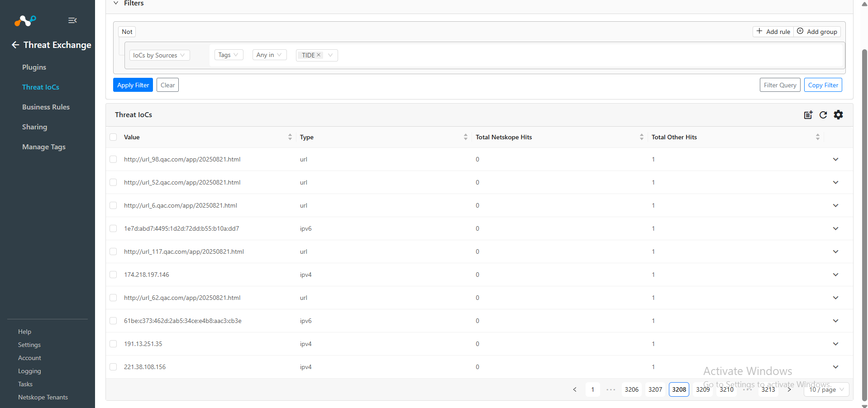The height and width of the screenshot is (408, 868).
Task: Collapse the sidebar menu toggle icon
Action: (x=72, y=20)
